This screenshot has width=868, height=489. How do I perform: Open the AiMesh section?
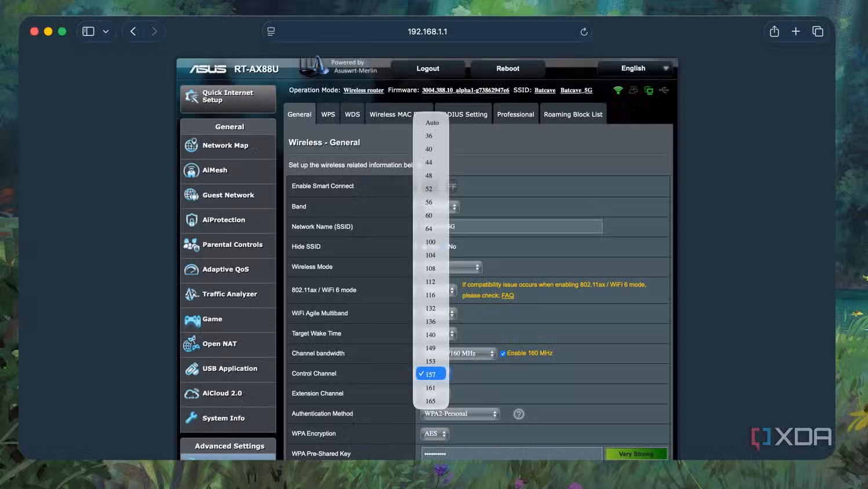pos(228,170)
